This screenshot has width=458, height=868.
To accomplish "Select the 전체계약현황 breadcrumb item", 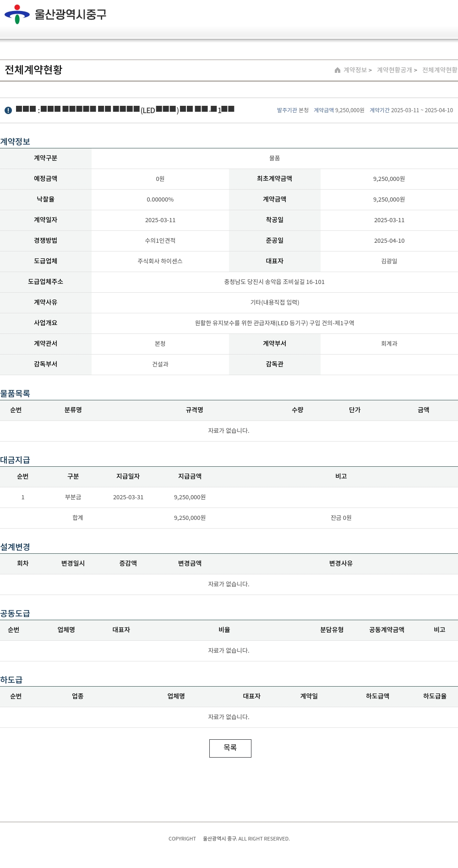I will click(439, 70).
